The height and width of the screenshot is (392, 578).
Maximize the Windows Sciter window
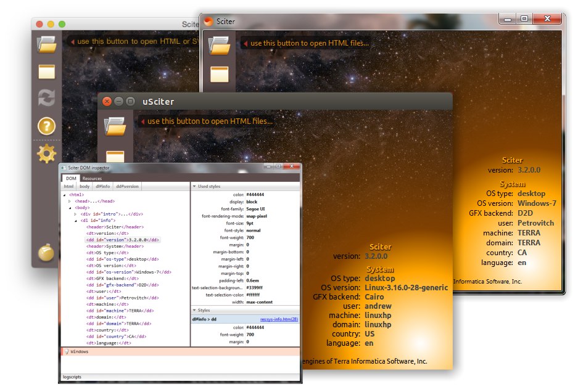coord(524,18)
